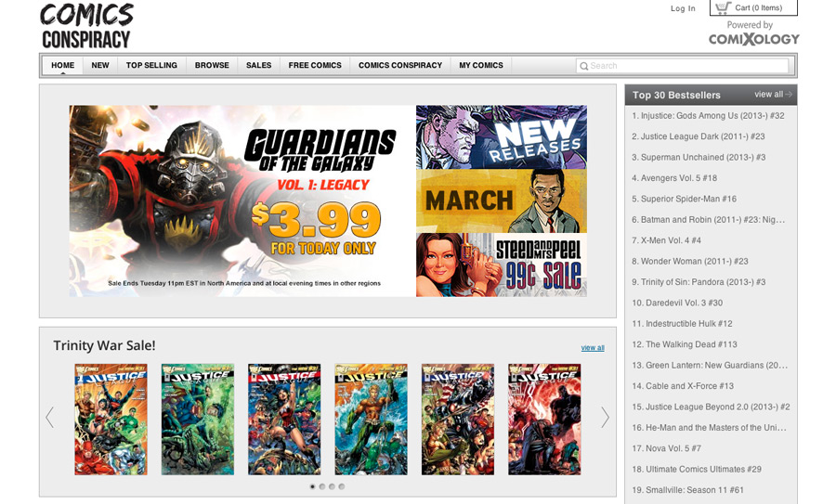The height and width of the screenshot is (504, 836).
Task: Open the Darkseid Justice League cover
Action: (544, 420)
